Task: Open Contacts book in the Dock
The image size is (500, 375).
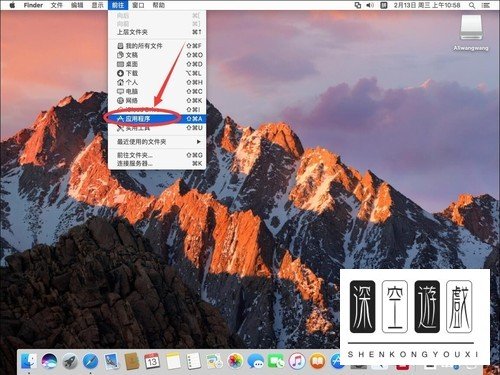Action: click(x=132, y=362)
